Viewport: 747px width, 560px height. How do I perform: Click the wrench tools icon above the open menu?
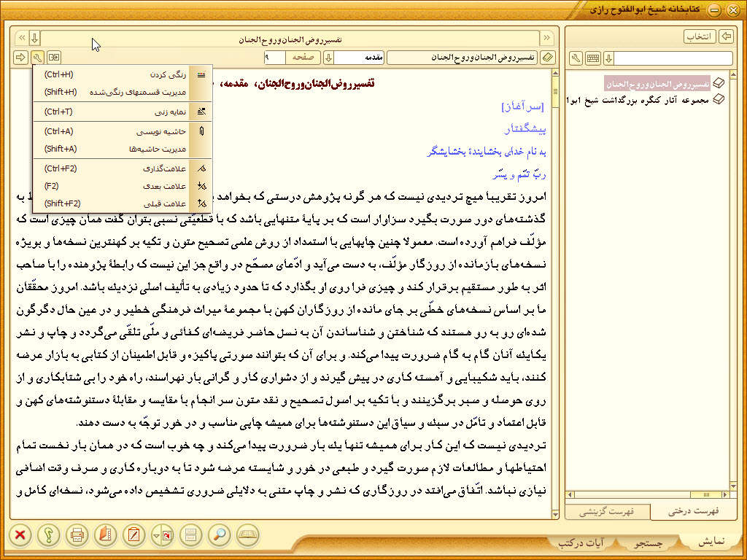click(x=38, y=58)
